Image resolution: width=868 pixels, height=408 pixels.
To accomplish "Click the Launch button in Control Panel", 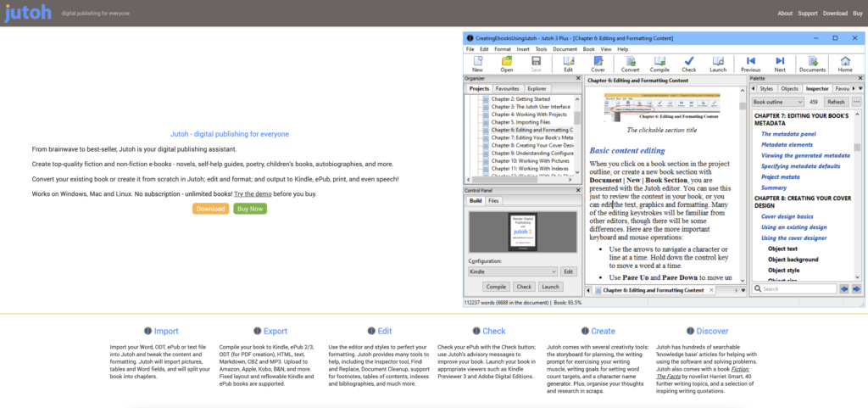I will (x=550, y=287).
